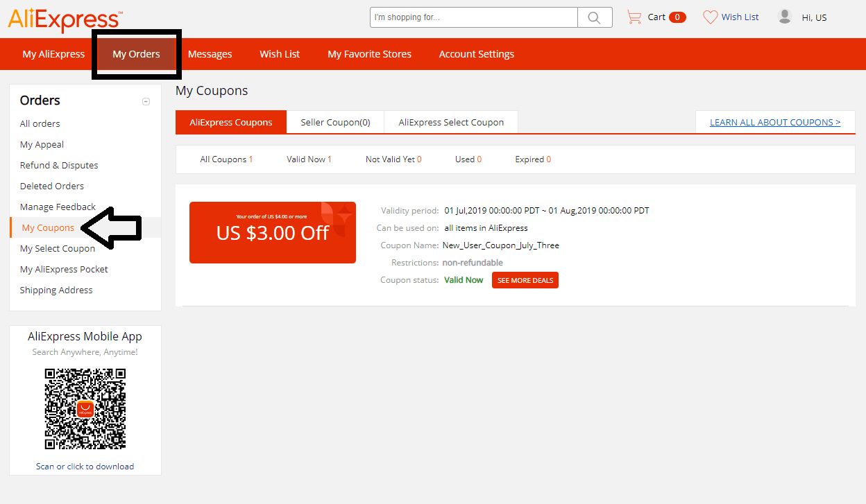Viewport: 866px width, 504px height.
Task: Click the See More Deals button
Action: tap(525, 280)
